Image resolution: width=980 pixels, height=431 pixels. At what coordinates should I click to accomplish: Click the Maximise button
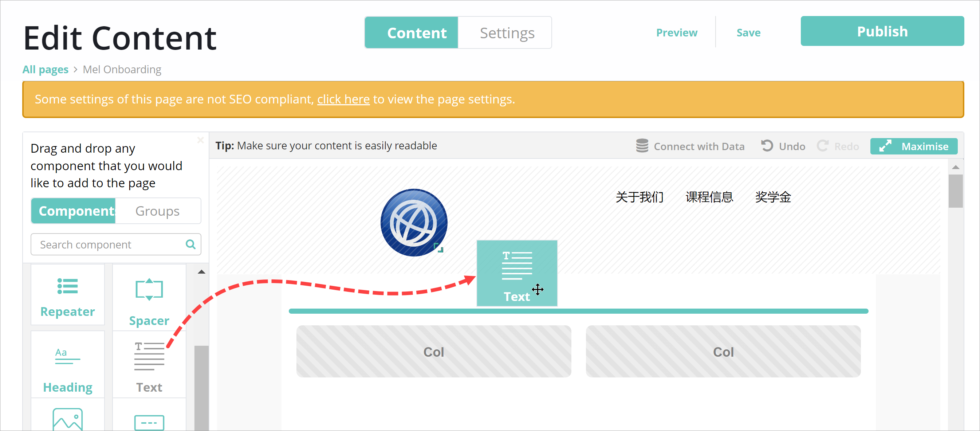pyautogui.click(x=913, y=146)
